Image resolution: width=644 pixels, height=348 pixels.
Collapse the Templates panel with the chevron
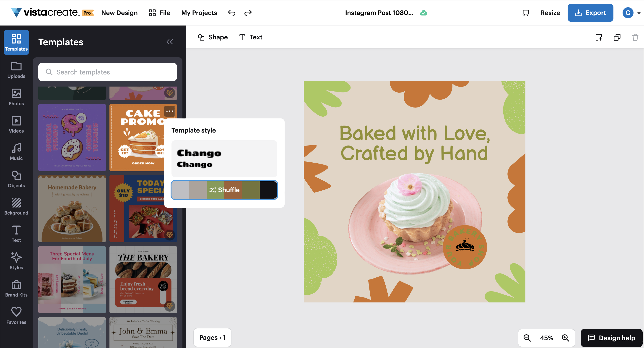coord(170,42)
